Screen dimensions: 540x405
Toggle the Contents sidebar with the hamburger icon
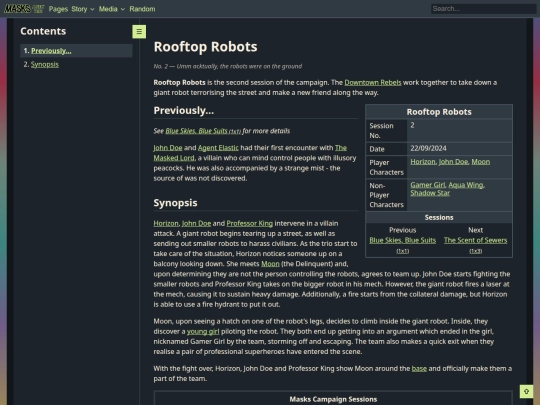pos(139,32)
